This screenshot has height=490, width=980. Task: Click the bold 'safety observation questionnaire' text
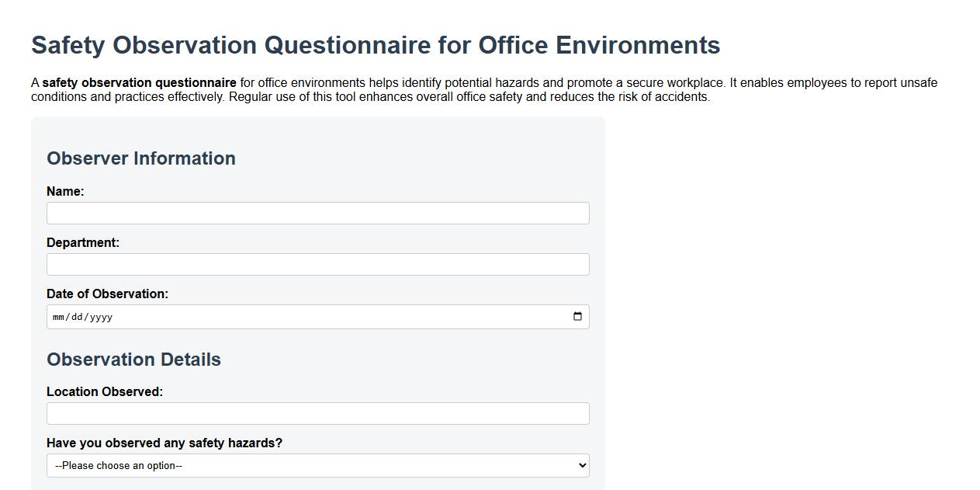coord(139,82)
